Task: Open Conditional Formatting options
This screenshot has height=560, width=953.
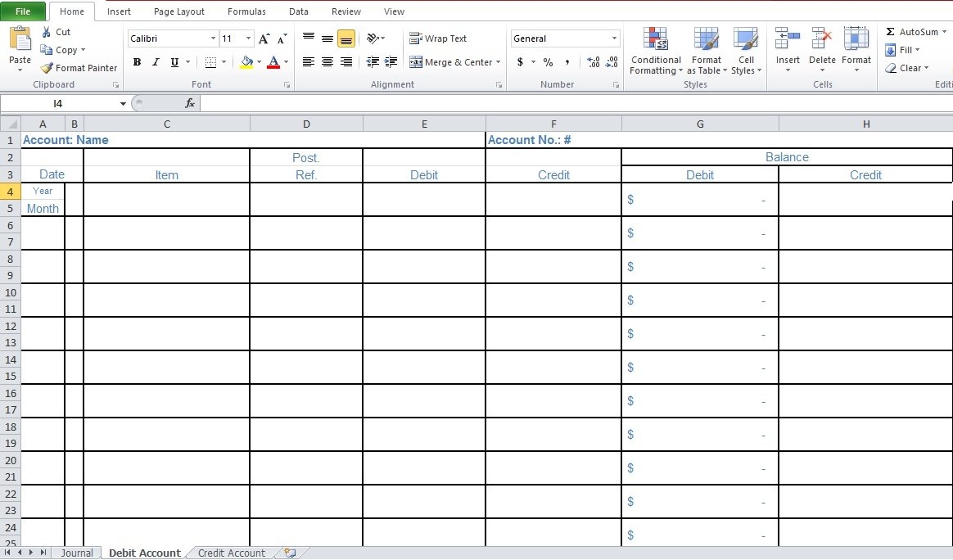Action: pos(655,51)
